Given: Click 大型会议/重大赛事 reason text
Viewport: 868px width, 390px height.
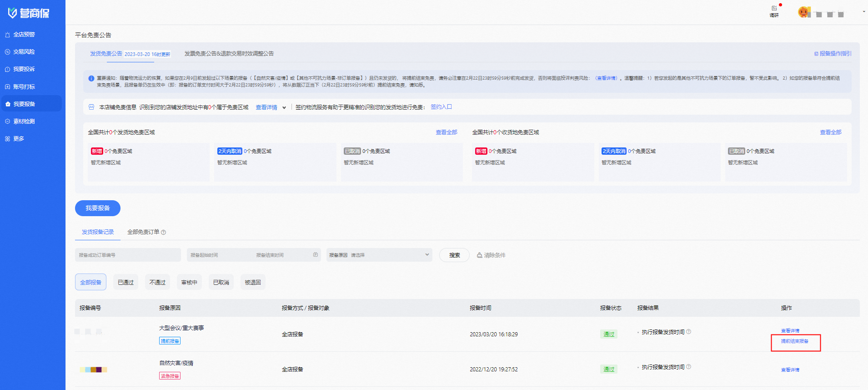Looking at the screenshot, I should (x=181, y=328).
